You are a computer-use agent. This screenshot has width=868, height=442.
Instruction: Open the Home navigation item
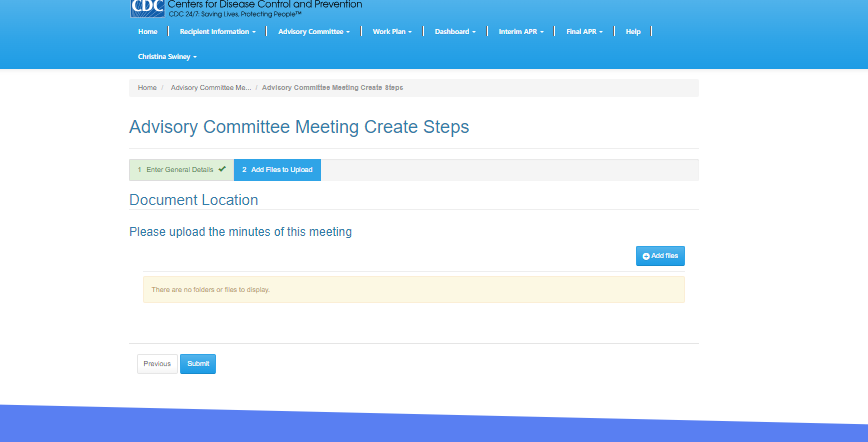pyautogui.click(x=147, y=32)
